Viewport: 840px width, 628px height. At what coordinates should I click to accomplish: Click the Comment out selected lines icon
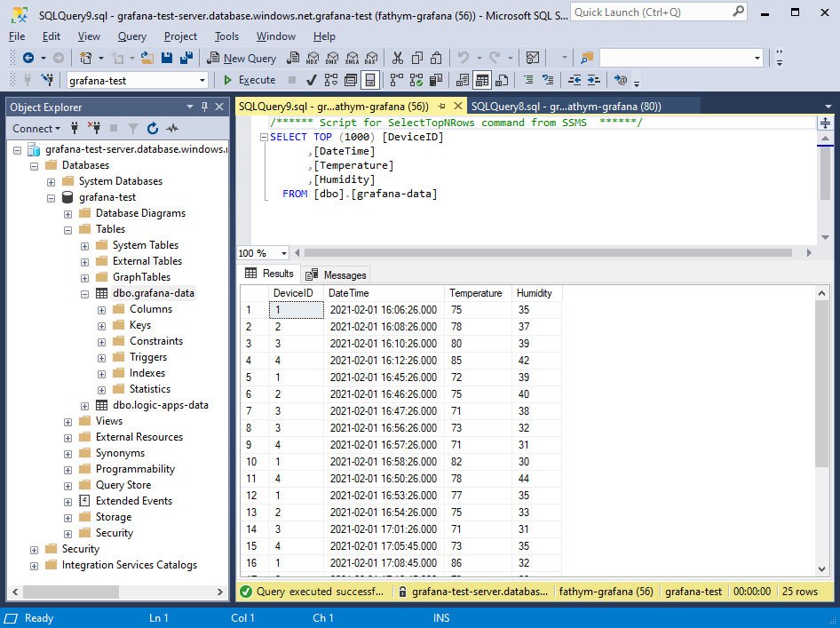pyautogui.click(x=528, y=80)
